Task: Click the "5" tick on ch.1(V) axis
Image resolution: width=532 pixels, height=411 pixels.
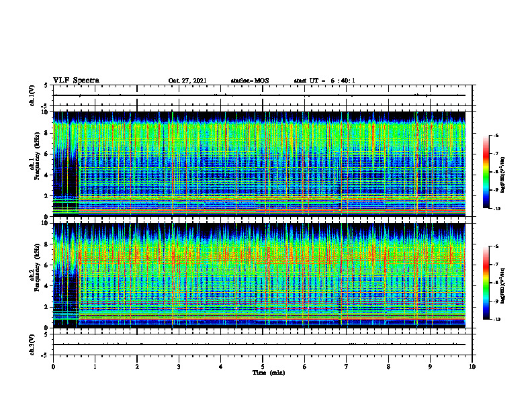Action: [x=46, y=86]
